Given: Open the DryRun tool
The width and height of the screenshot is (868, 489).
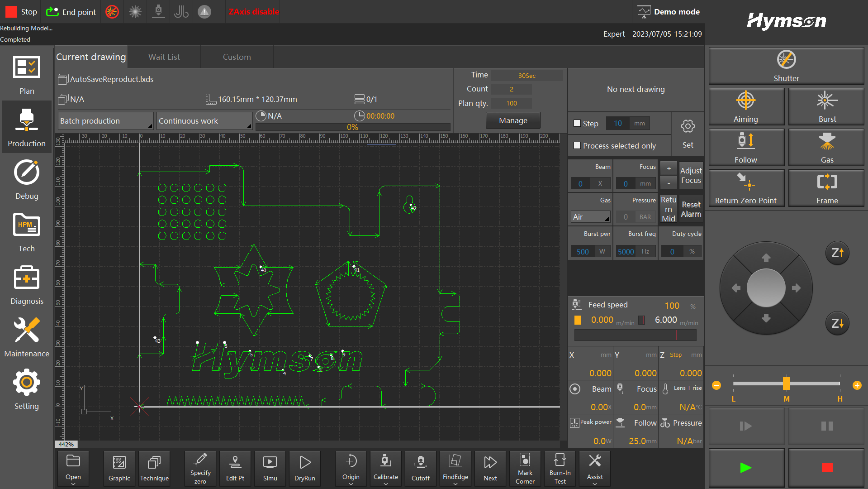Looking at the screenshot, I should pos(304,469).
